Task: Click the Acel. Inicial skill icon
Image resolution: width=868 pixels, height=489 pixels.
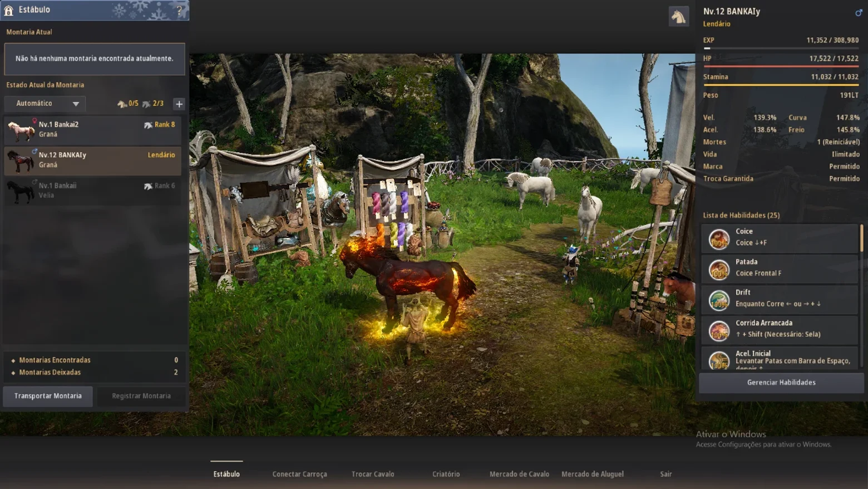Action: point(719,360)
